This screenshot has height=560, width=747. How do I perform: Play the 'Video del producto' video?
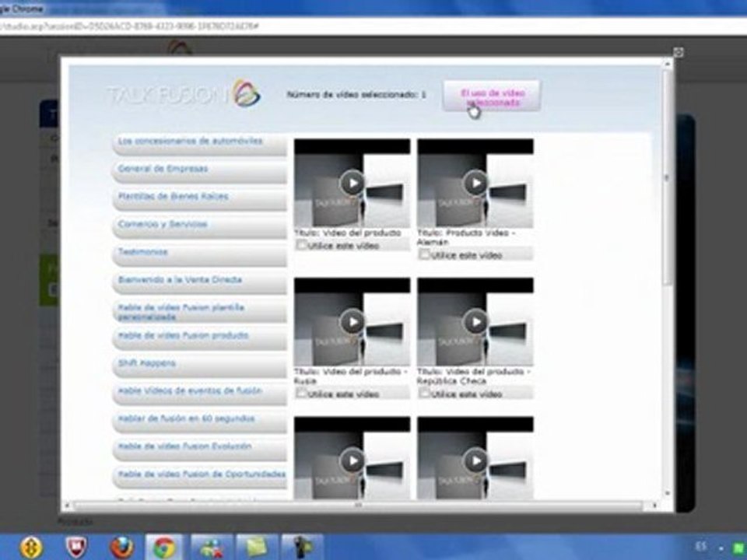[x=352, y=183]
